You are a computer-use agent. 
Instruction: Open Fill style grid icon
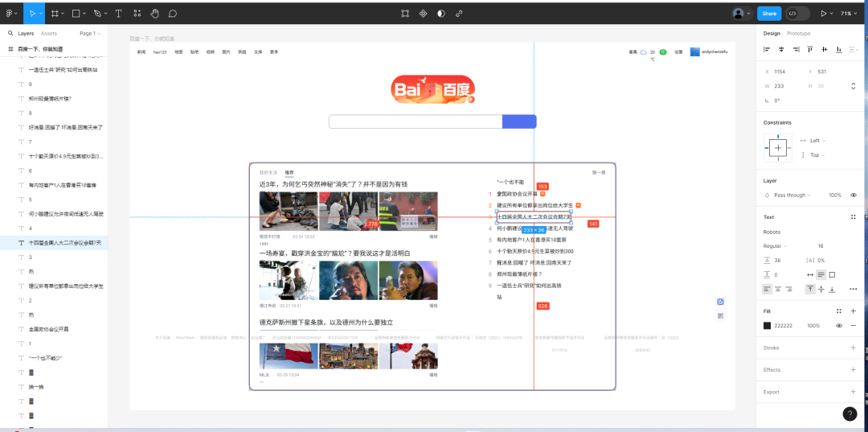point(839,311)
